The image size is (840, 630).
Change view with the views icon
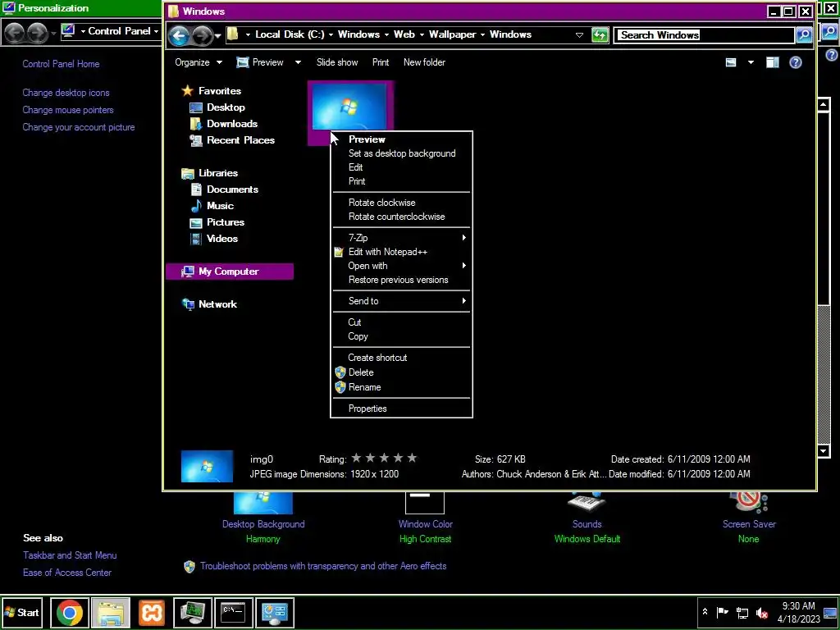click(x=731, y=62)
